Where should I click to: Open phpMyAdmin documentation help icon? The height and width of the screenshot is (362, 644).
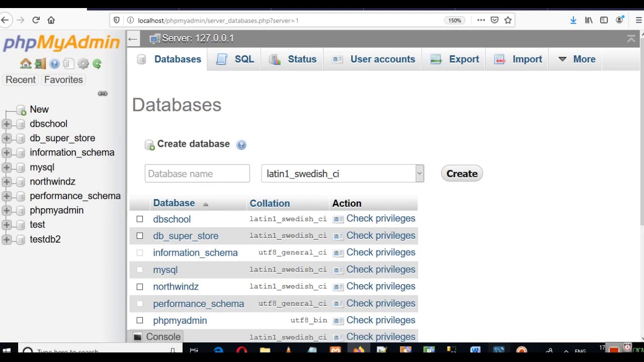pos(54,64)
